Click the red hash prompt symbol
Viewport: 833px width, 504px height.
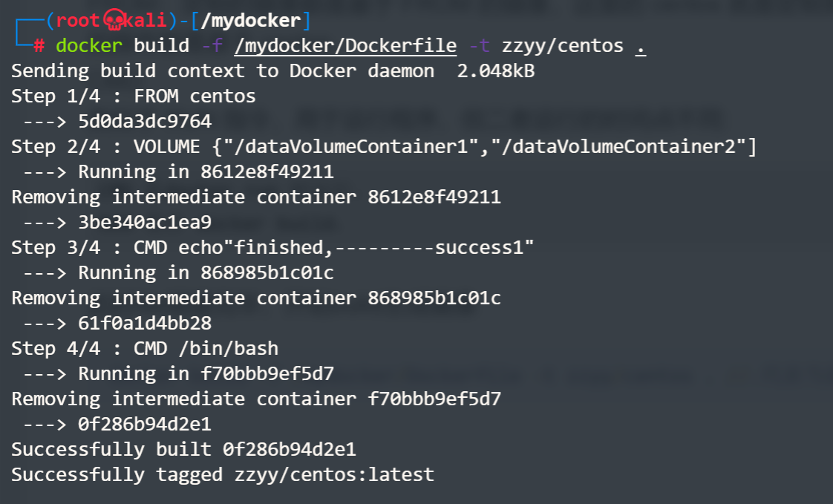pyautogui.click(x=40, y=46)
